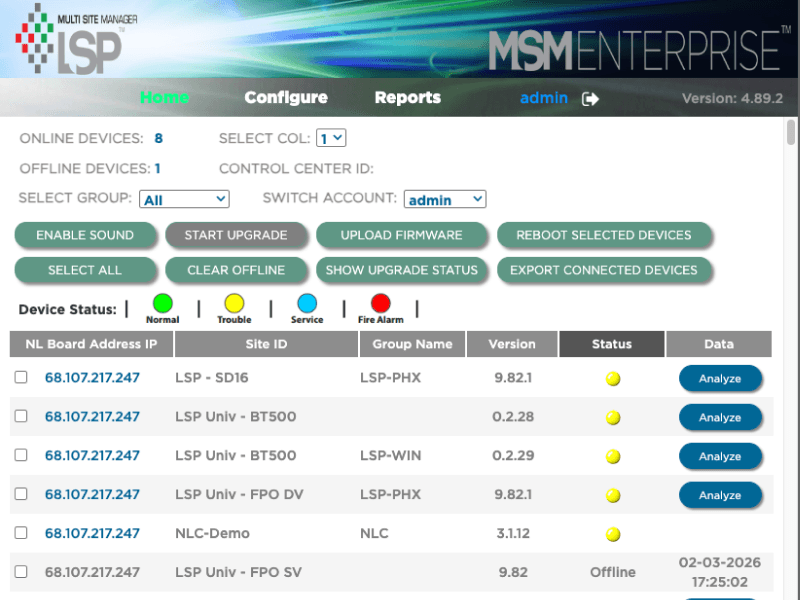The image size is (800, 600).
Task: Click yellow status dot for LSP-WIN row
Action: click(613, 456)
